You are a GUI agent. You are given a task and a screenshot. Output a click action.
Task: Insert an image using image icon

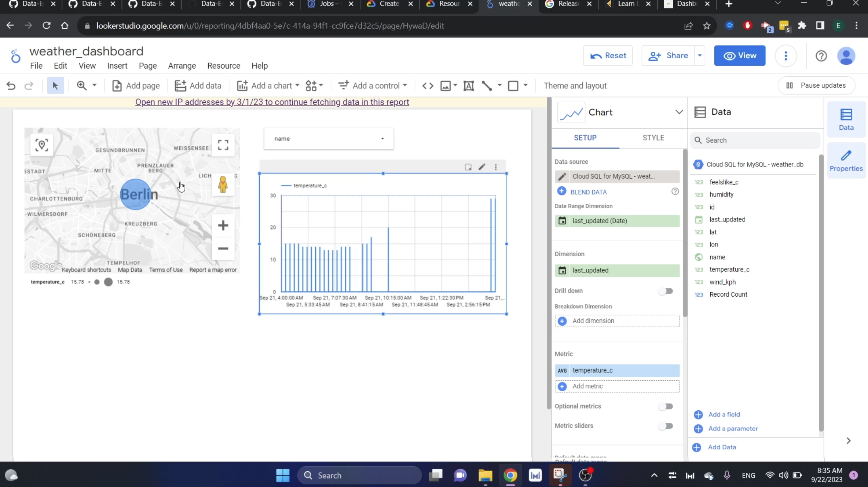[445, 86]
